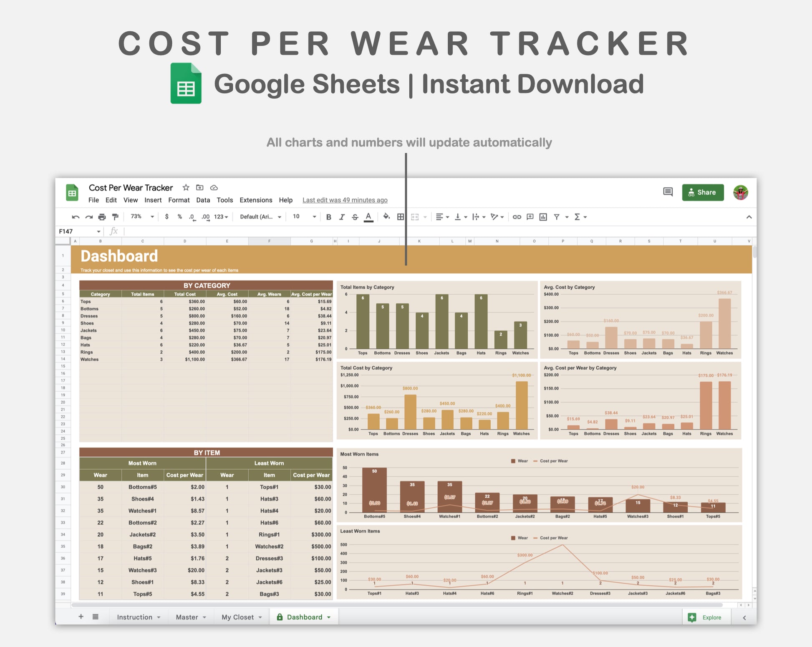Open comment history icon

[668, 192]
